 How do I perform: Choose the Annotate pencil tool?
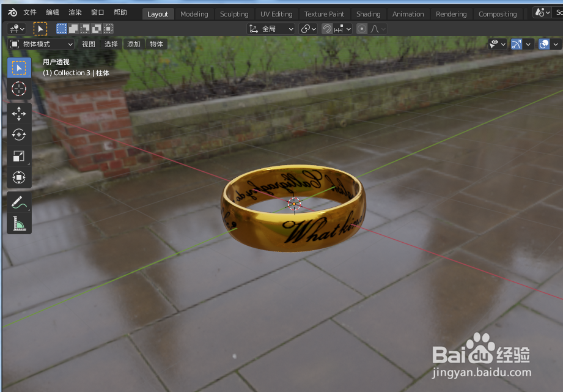coord(19,202)
